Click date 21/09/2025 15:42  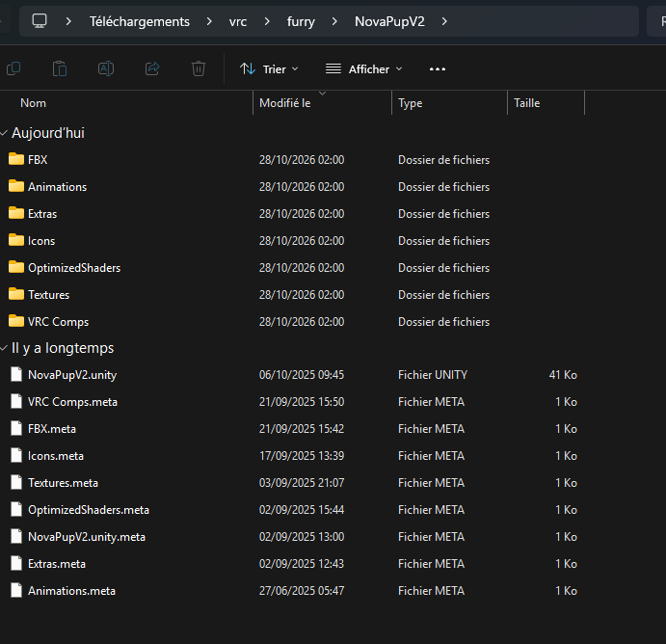(x=302, y=429)
